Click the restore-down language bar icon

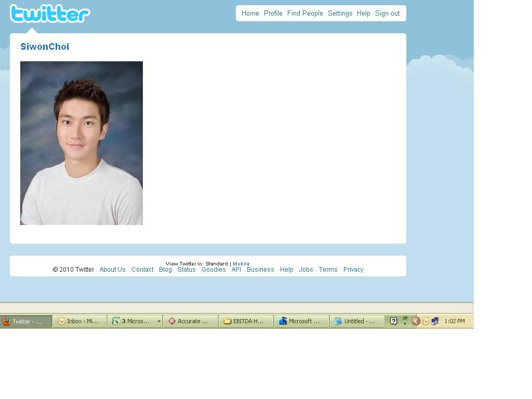[x=405, y=318]
